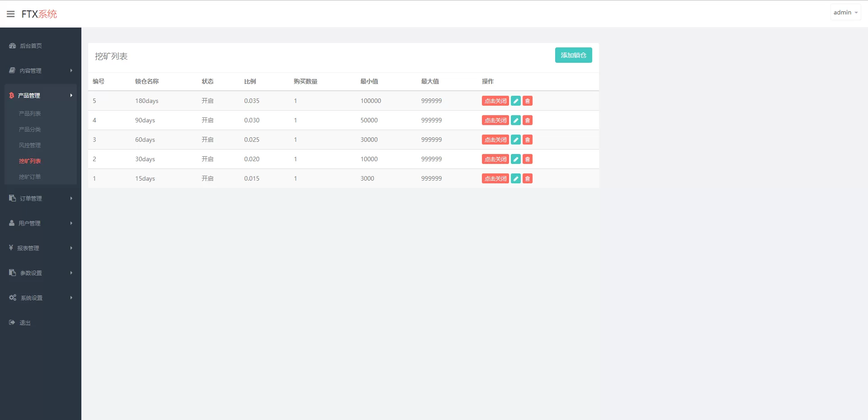The width and height of the screenshot is (868, 420).
Task: Click edit pencil icon for 60days row
Action: 515,140
